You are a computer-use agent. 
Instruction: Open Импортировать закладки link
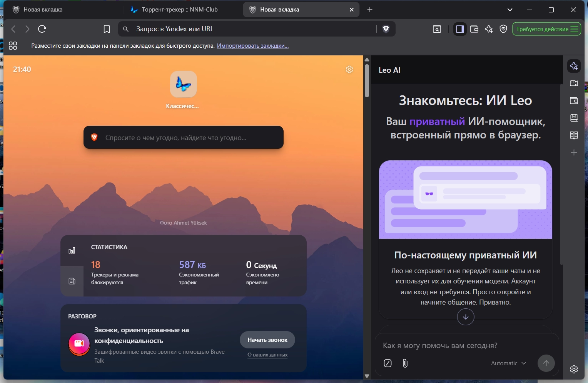pos(253,46)
